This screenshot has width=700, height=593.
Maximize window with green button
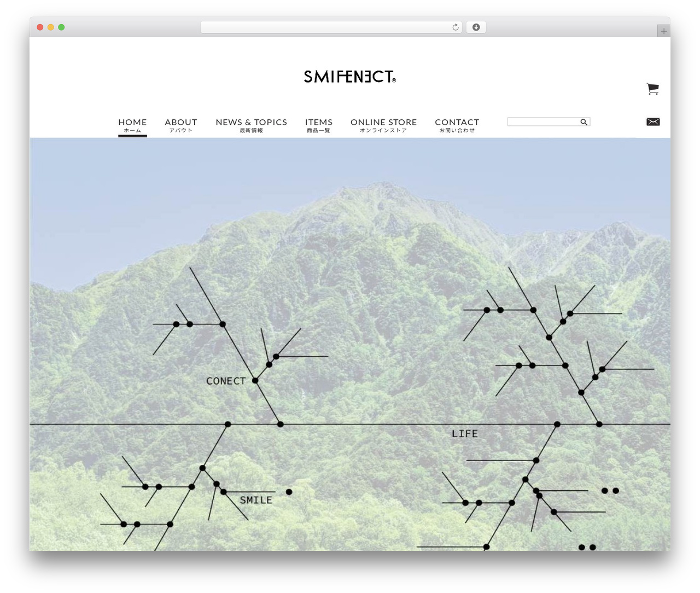click(61, 27)
